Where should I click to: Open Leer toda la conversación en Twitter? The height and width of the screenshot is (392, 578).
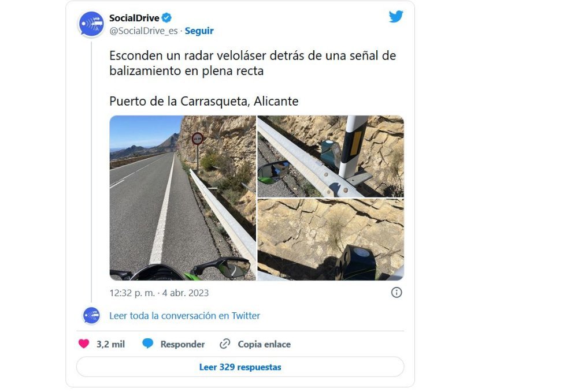[x=185, y=316]
